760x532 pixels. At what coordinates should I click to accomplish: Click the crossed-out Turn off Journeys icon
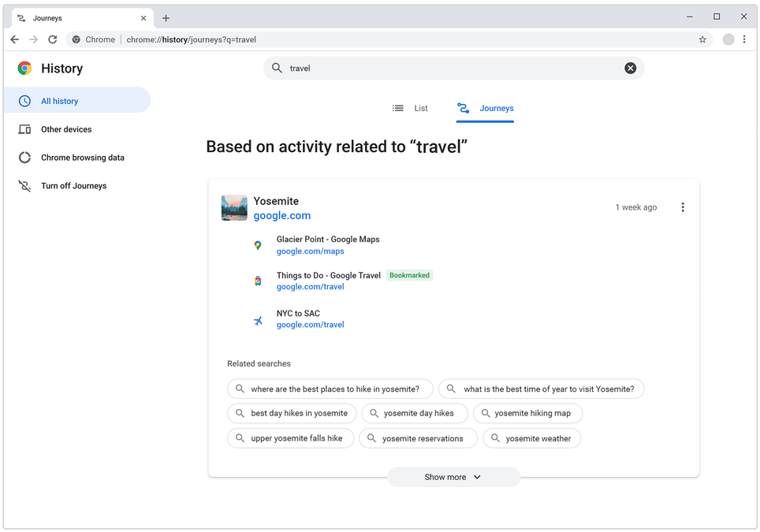(x=24, y=185)
